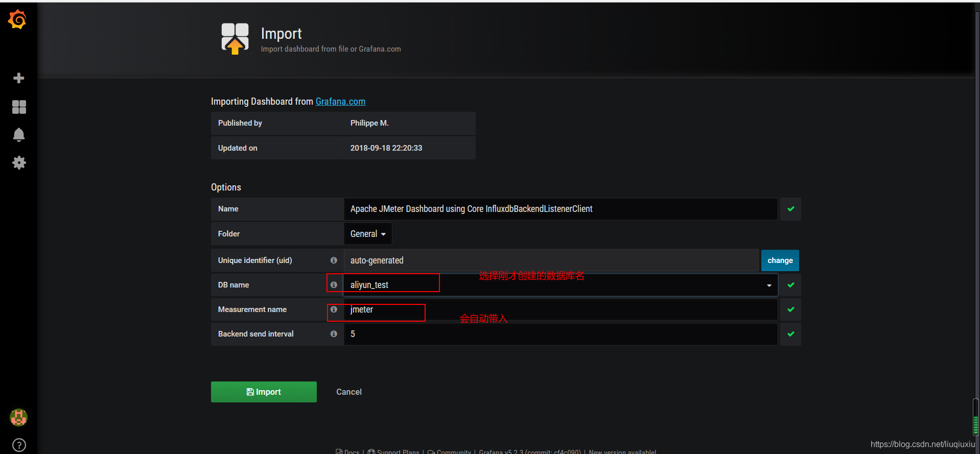Viewport: 980px width, 454px height.
Task: Click the Folder label
Action: [229, 234]
